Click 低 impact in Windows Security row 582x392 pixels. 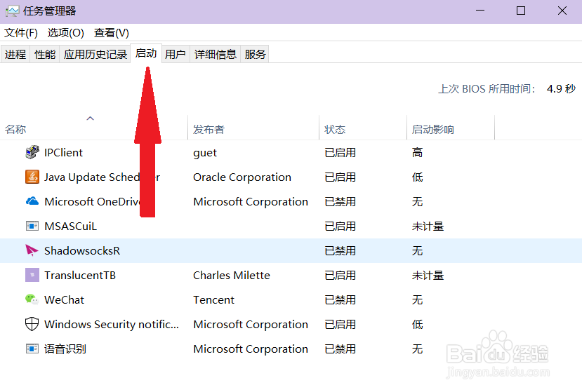pyautogui.click(x=417, y=324)
